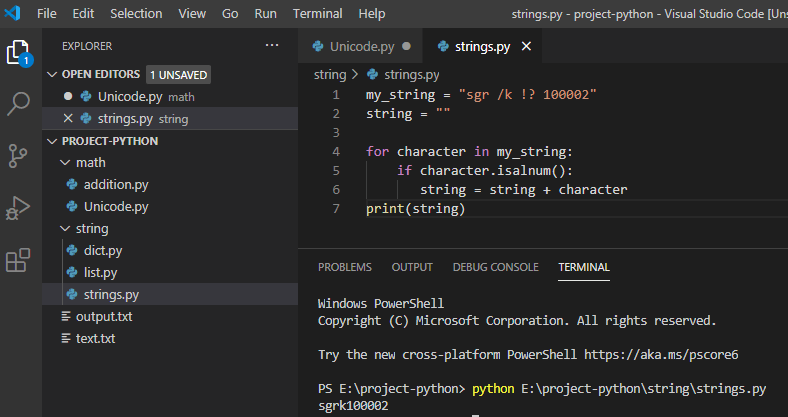
Task: Select strings.py in project tree
Action: click(170, 294)
